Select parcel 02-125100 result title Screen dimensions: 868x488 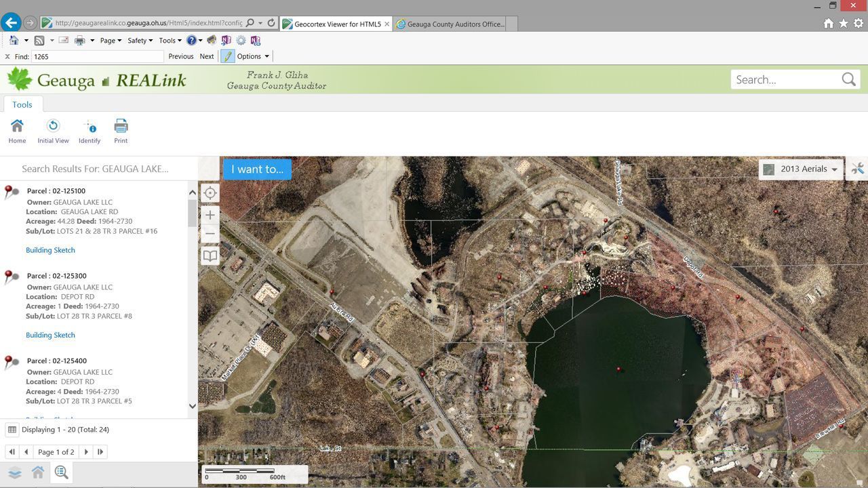coord(56,191)
